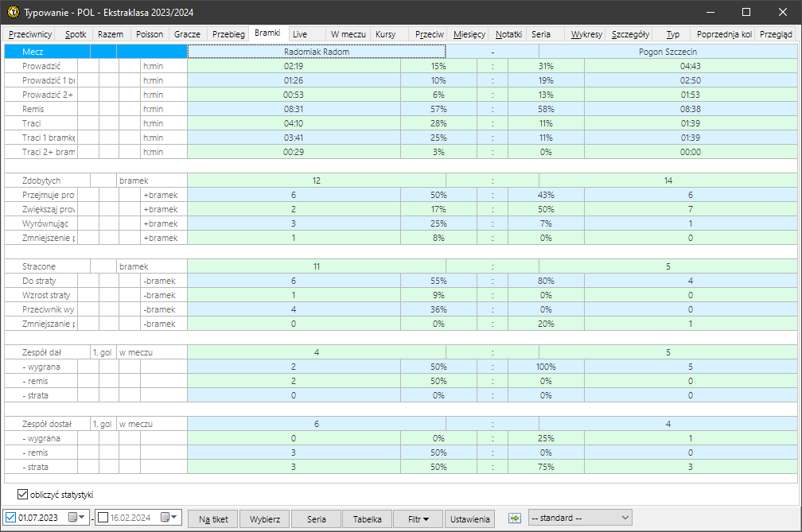Go to the Kursy tab
Screen dimensions: 802x532
tap(385, 34)
